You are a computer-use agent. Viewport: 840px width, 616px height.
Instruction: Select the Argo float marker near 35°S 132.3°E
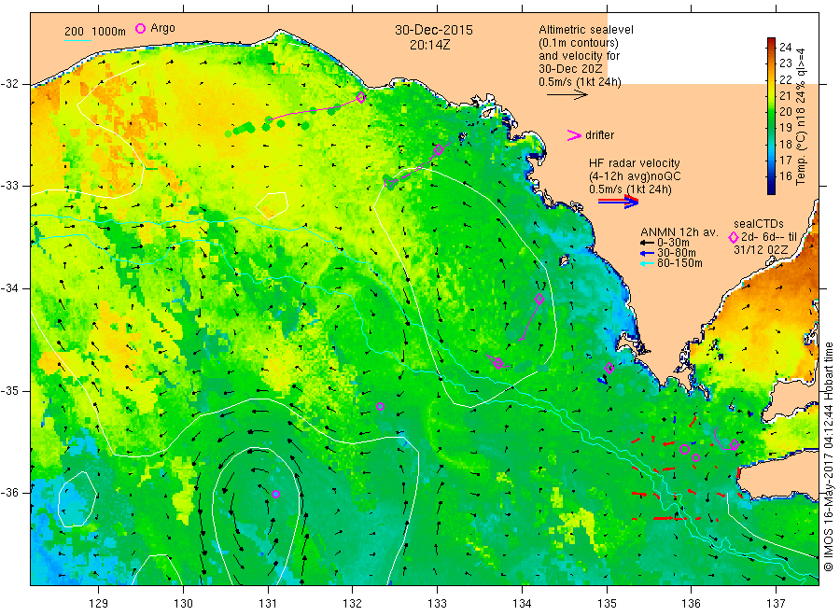(380, 407)
